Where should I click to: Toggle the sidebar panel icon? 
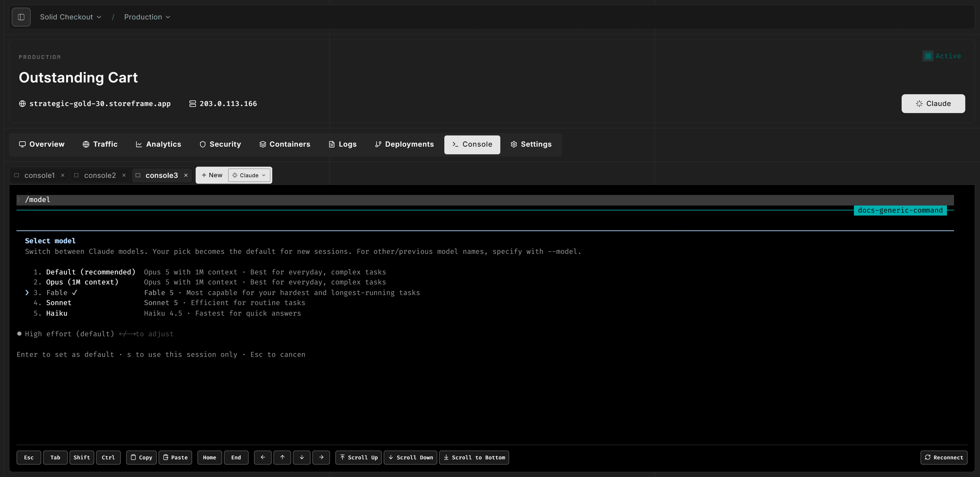(21, 17)
